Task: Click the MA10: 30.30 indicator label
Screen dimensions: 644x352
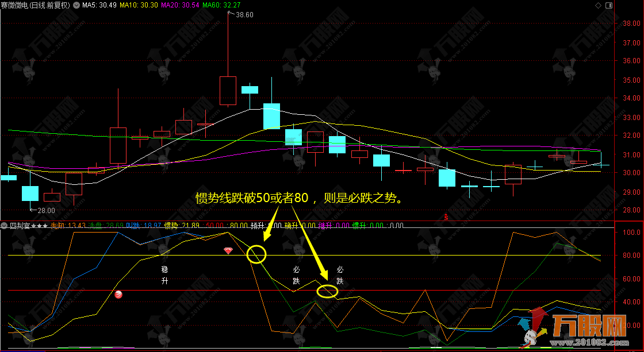Action: click(139, 5)
